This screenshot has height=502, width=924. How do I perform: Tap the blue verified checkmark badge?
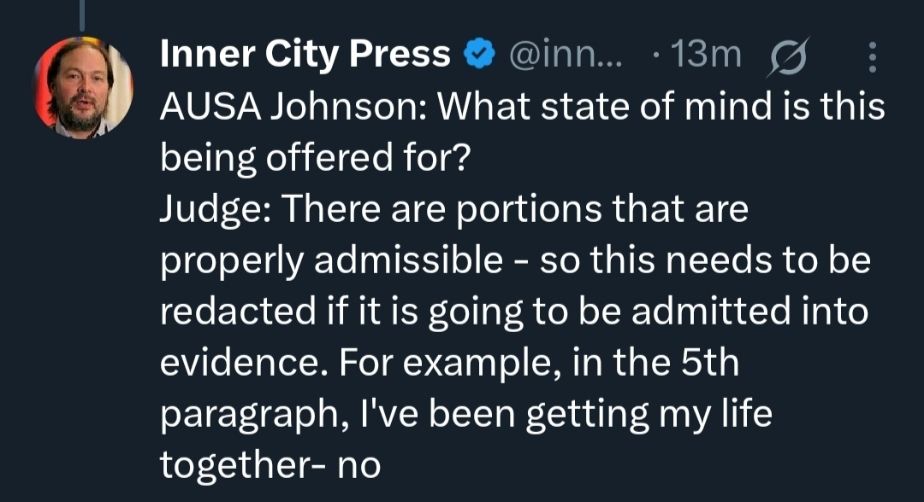point(481,55)
